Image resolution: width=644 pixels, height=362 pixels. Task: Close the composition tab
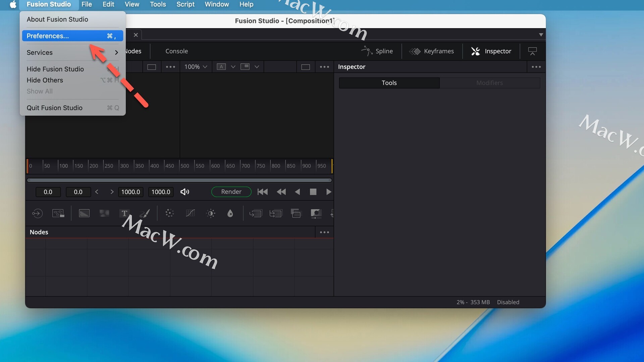(136, 35)
